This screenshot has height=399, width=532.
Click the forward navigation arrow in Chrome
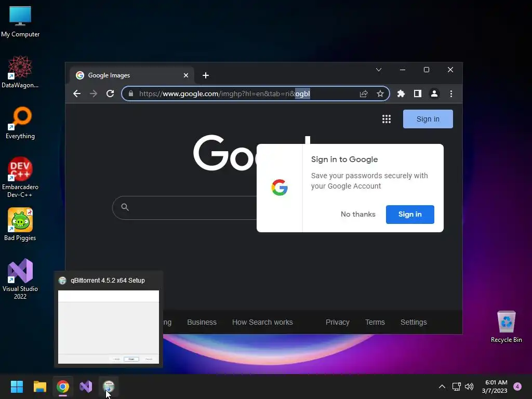(x=94, y=94)
